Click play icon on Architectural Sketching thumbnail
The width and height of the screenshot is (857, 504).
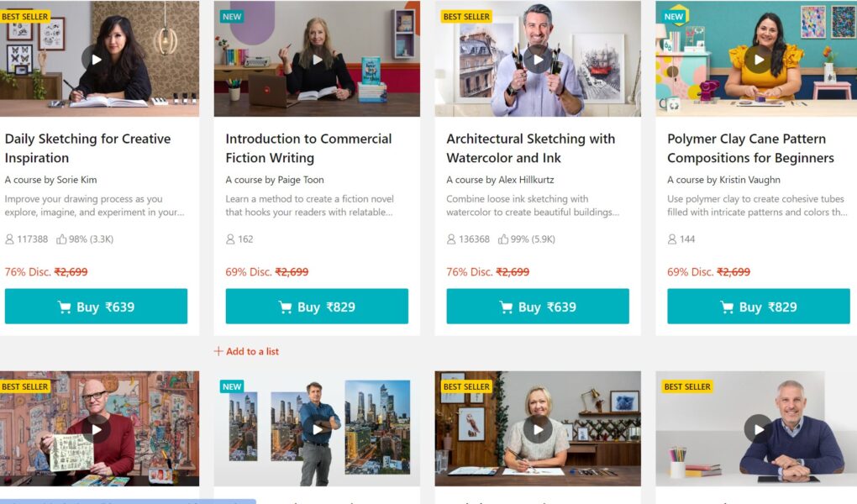[538, 59]
